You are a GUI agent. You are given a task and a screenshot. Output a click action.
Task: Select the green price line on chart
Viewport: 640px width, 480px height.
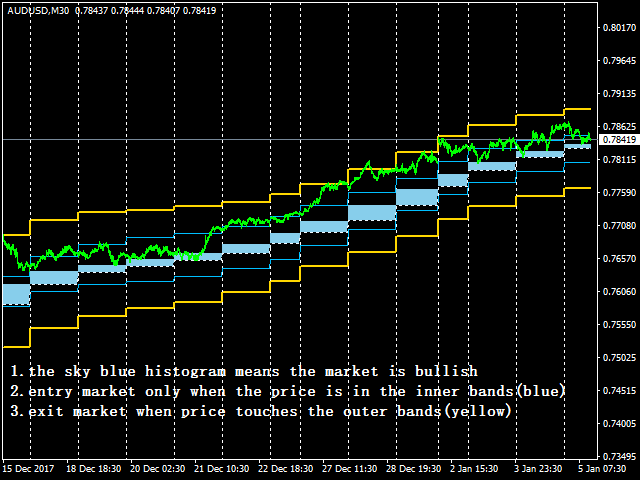coord(230,222)
